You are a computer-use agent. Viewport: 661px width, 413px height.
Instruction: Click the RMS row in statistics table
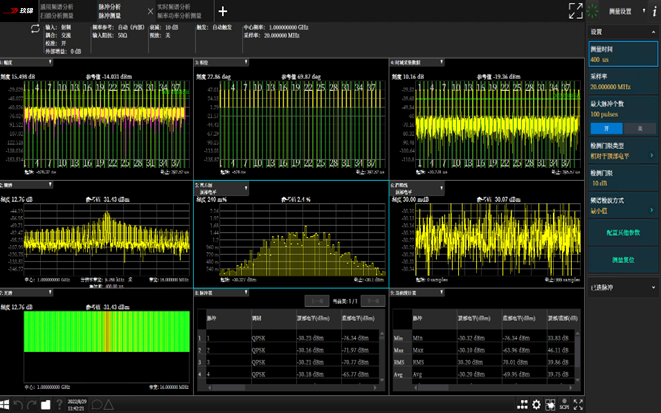point(484,362)
